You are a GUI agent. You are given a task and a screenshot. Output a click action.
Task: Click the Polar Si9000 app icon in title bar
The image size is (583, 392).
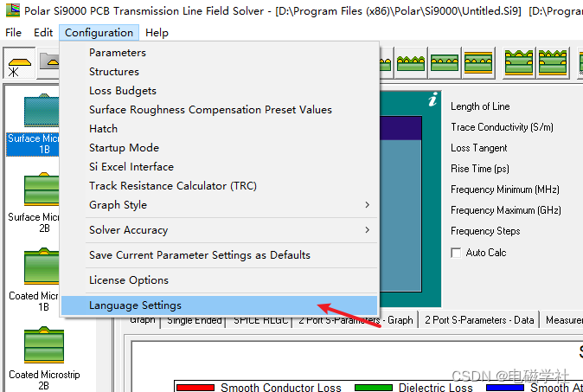click(x=13, y=10)
